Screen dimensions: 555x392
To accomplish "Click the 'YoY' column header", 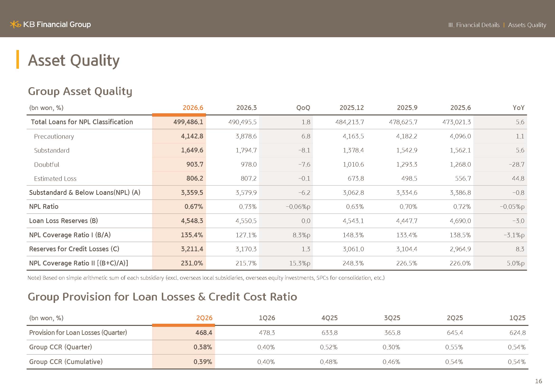I will (518, 108).
